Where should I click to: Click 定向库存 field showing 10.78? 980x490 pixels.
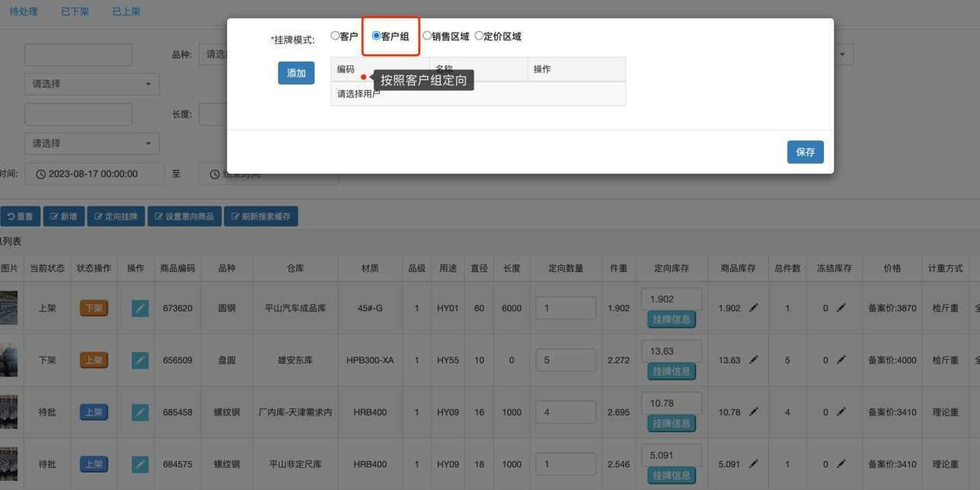pos(672,402)
